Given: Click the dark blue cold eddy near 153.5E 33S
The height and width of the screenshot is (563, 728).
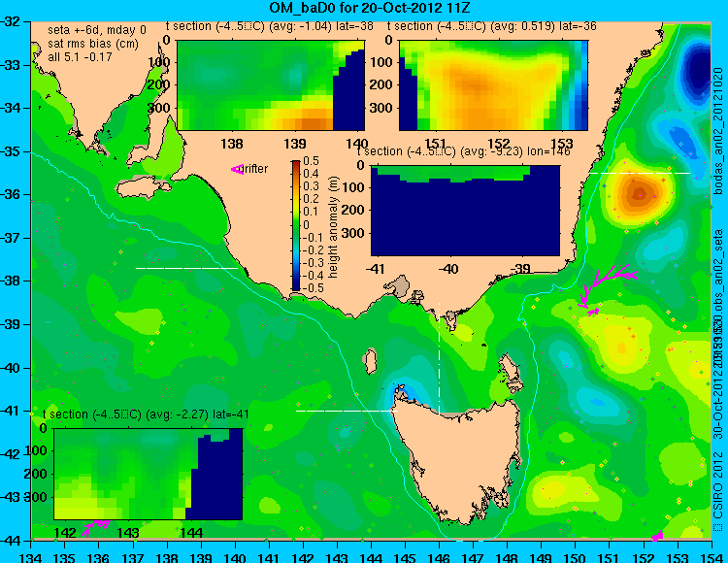Looking at the screenshot, I should [698, 71].
